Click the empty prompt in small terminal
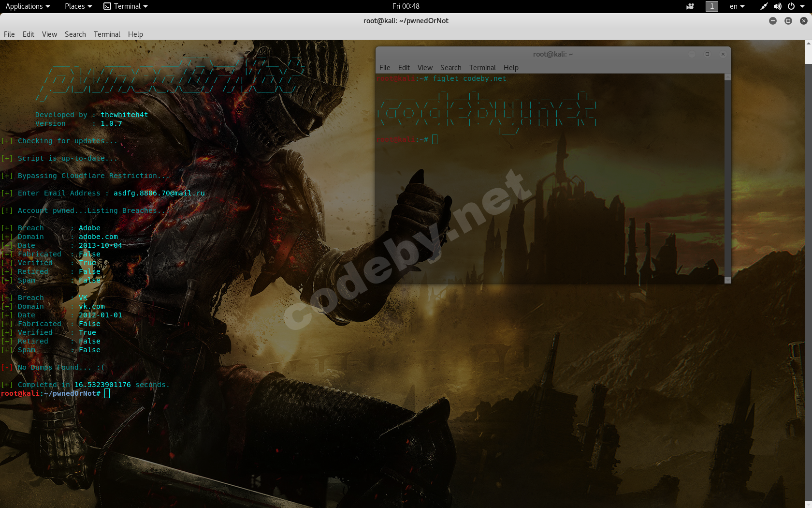Viewport: 812px width, 508px height. point(407,139)
